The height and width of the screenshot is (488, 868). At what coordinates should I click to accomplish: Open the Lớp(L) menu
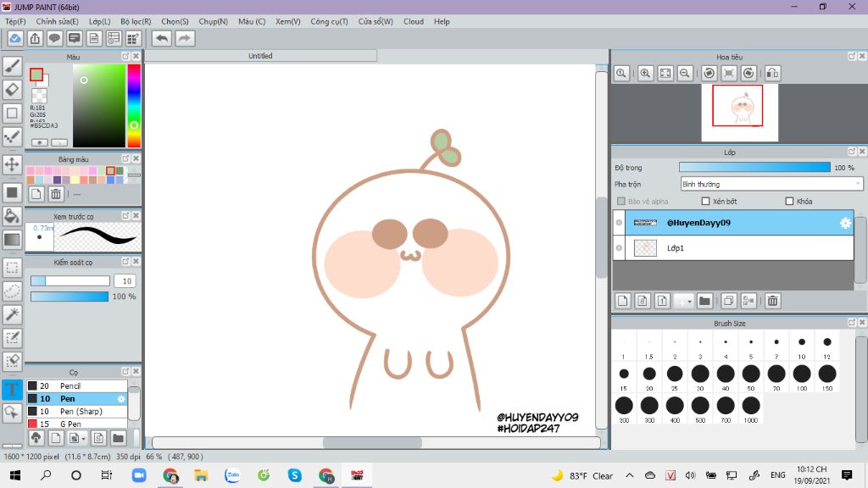pos(100,21)
